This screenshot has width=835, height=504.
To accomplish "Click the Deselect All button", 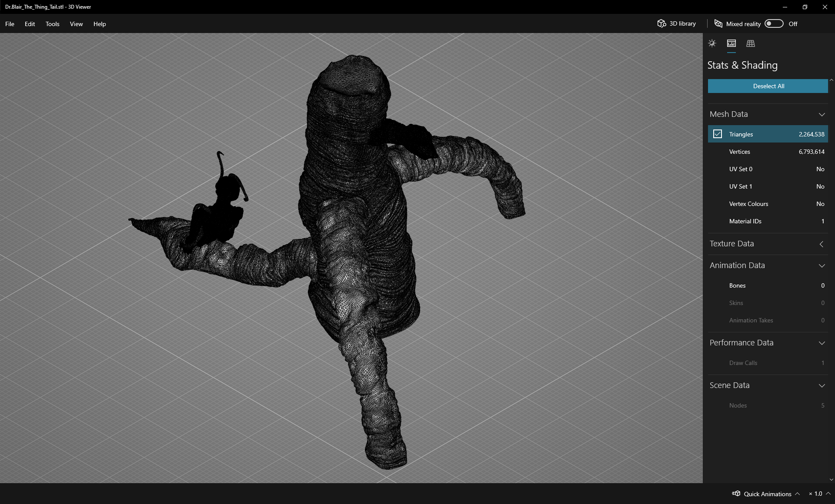I will [768, 86].
